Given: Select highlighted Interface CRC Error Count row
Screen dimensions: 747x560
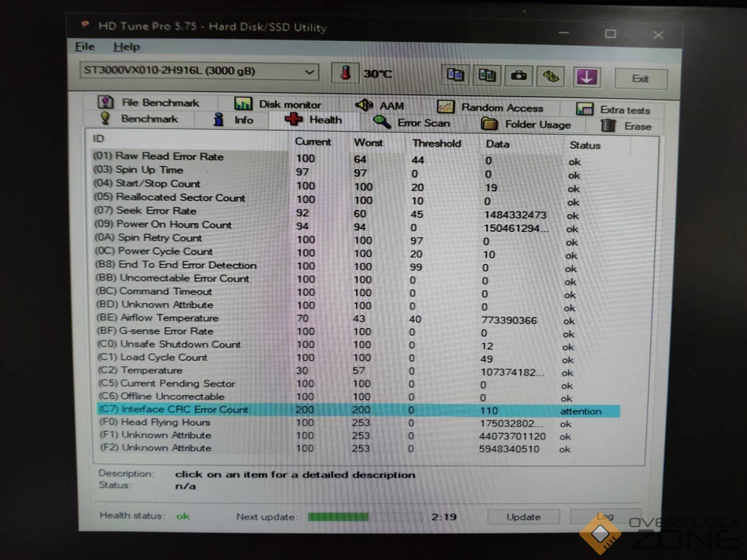Looking at the screenshot, I should point(358,410).
